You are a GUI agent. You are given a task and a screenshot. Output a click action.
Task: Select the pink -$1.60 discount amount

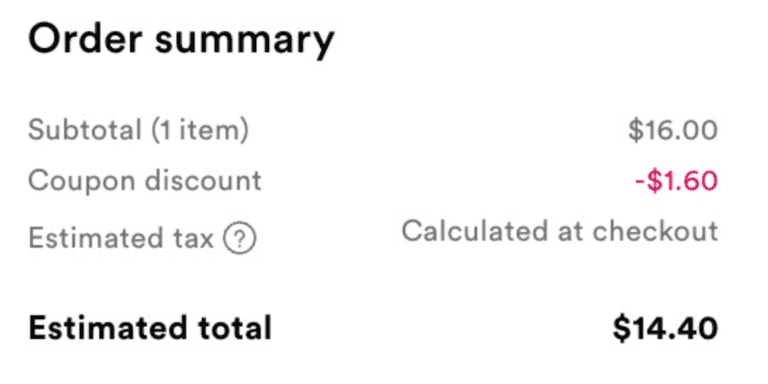[676, 181]
